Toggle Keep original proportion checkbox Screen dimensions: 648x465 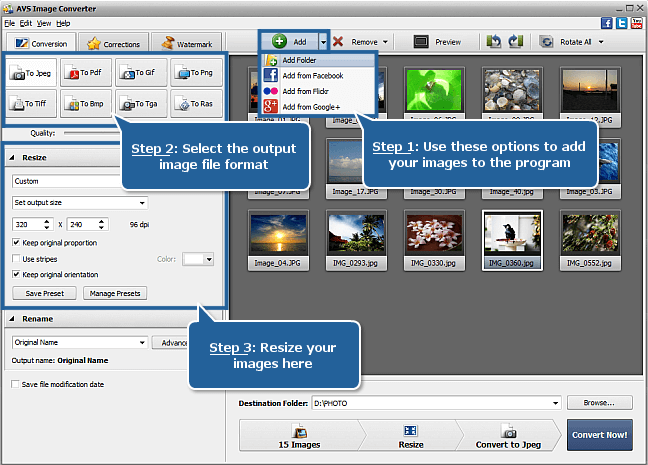click(16, 243)
